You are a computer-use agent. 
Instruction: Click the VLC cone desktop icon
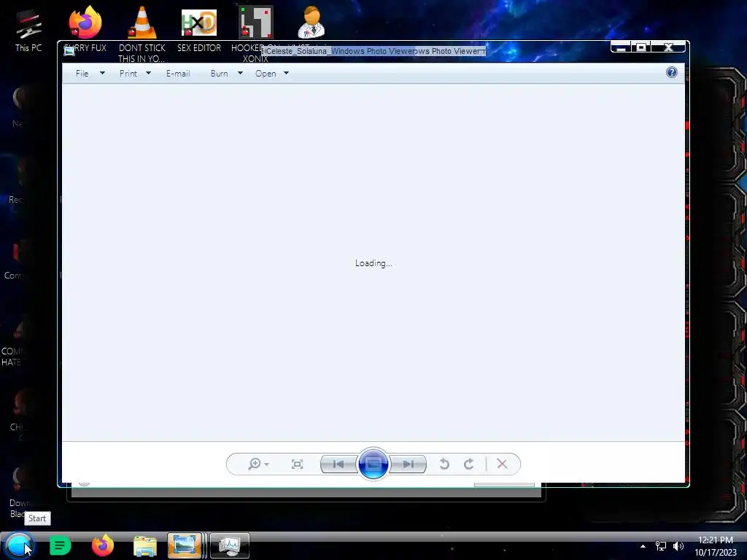coord(142,23)
